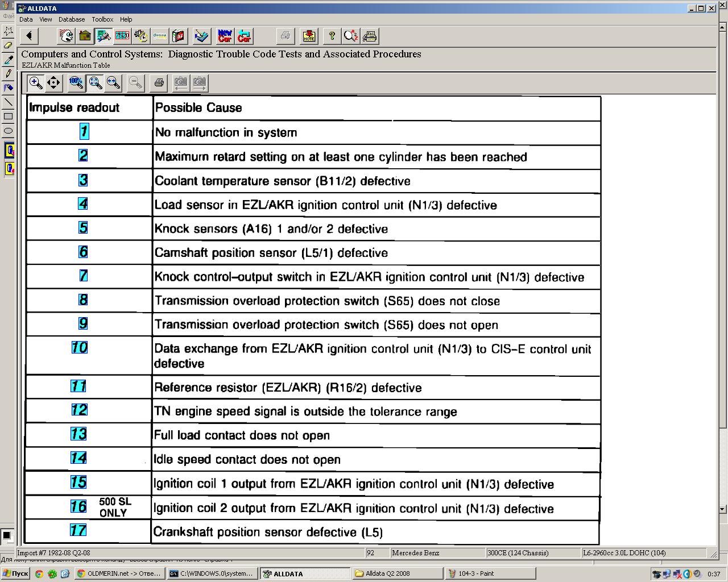Click 'Camshaft position sensor (L5/1) defective' cell
Viewport: 728px width, 582px height.
377,253
